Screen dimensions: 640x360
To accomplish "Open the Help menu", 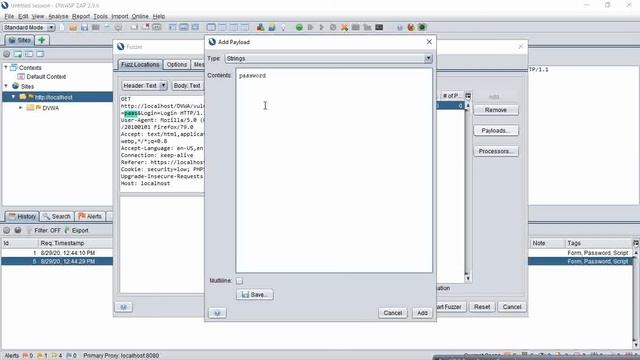I will (x=159, y=16).
